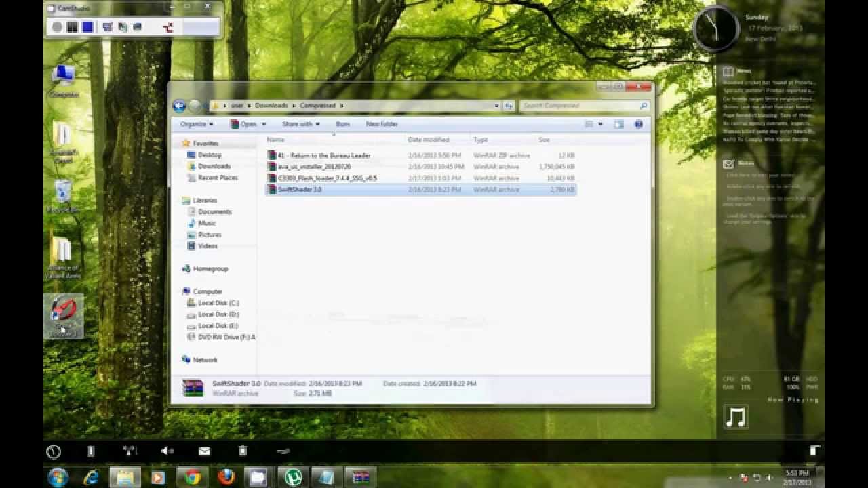This screenshot has height=488, width=868.
Task: Sort files by the Type column header
Action: (480, 140)
